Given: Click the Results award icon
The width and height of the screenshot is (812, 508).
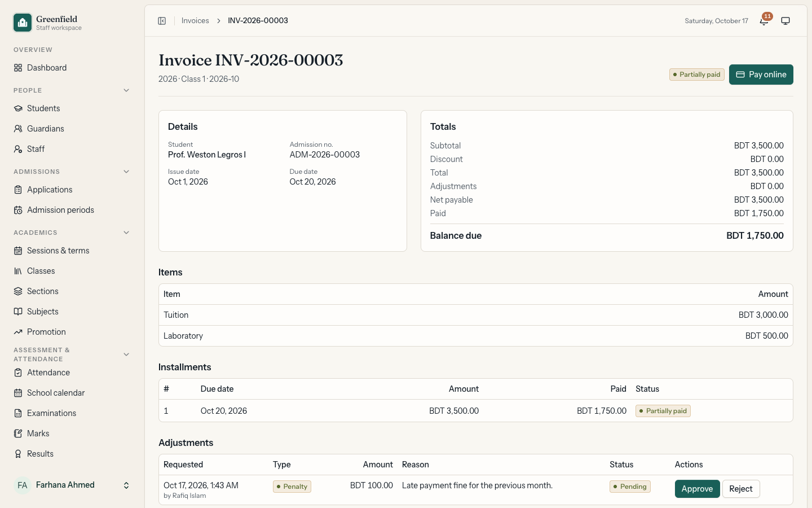Looking at the screenshot, I should [18, 454].
